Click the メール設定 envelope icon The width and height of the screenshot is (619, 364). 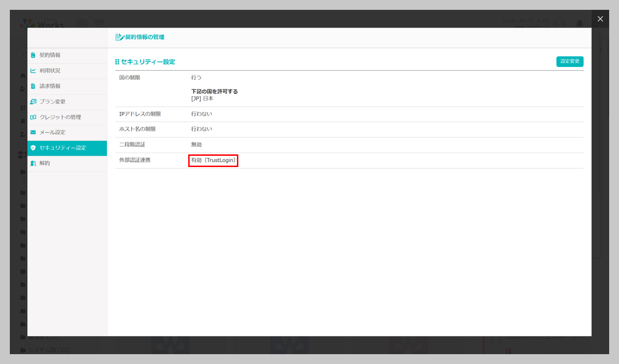[33, 132]
